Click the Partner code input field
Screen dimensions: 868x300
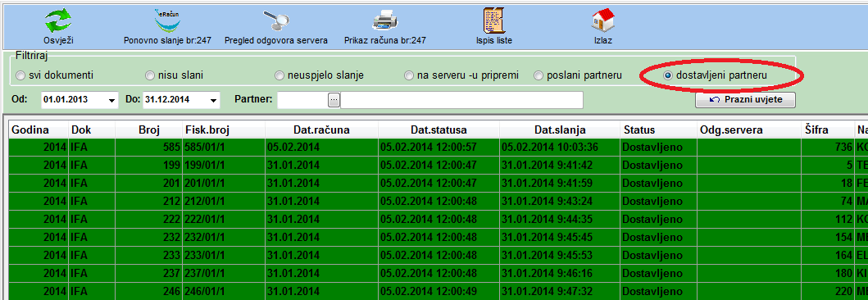tap(302, 100)
